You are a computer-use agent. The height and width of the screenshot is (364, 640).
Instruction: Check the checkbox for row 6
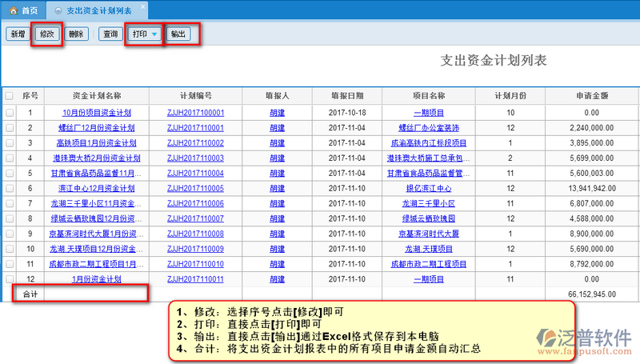10,188
